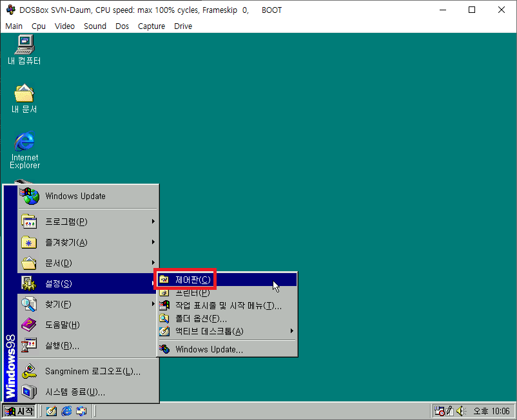Viewport: 517px width, 420px height.
Task: Open the DOSBox Dos menu
Action: coord(122,26)
